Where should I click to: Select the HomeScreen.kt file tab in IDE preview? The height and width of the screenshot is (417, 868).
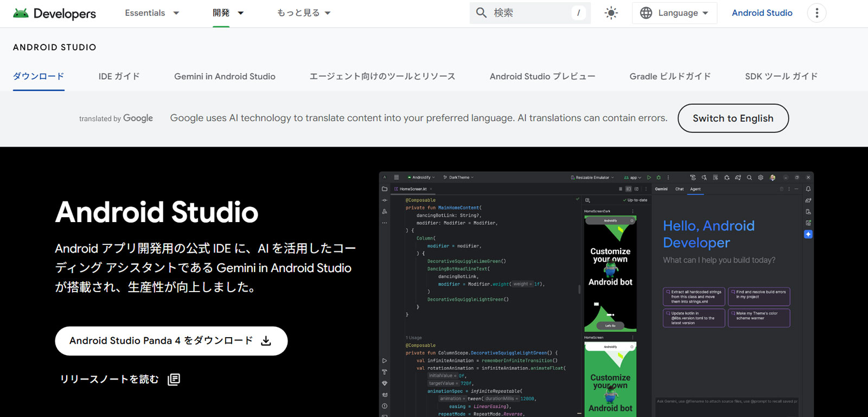coord(413,189)
